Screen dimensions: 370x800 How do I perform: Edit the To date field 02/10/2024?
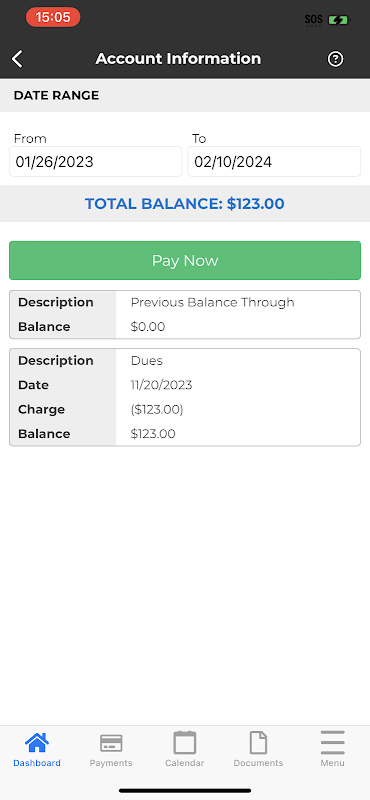tap(274, 162)
